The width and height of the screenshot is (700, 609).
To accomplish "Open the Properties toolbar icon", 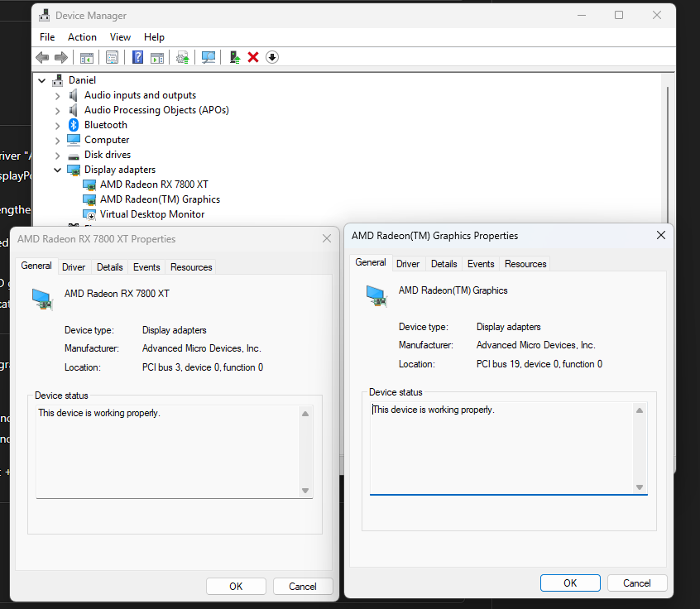I will 112,57.
